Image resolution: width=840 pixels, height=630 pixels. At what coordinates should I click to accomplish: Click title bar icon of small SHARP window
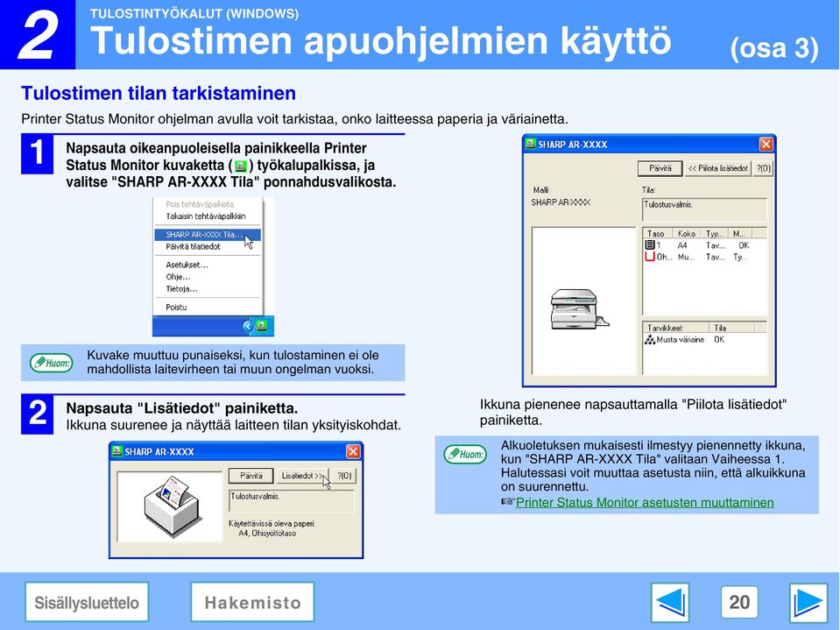pos(116,451)
